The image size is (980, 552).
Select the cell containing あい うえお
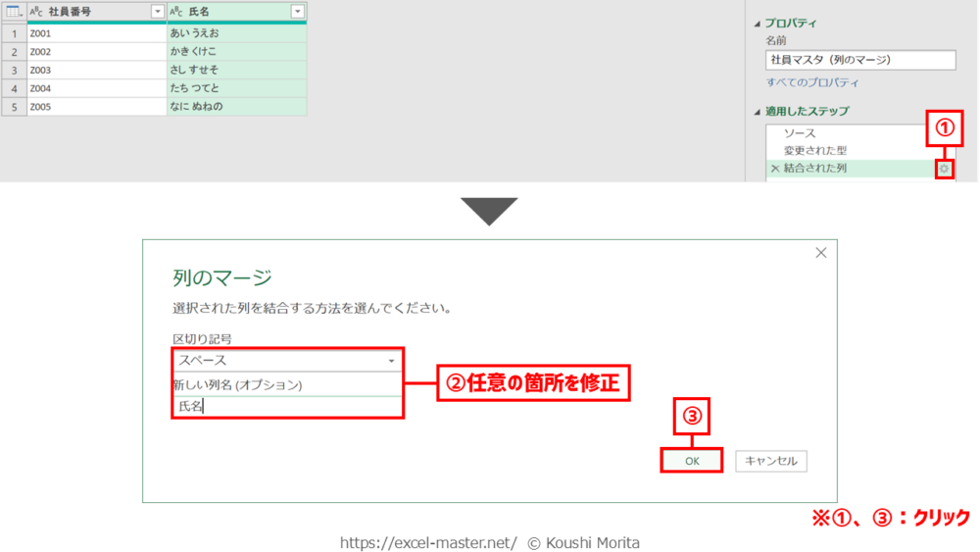point(236,33)
